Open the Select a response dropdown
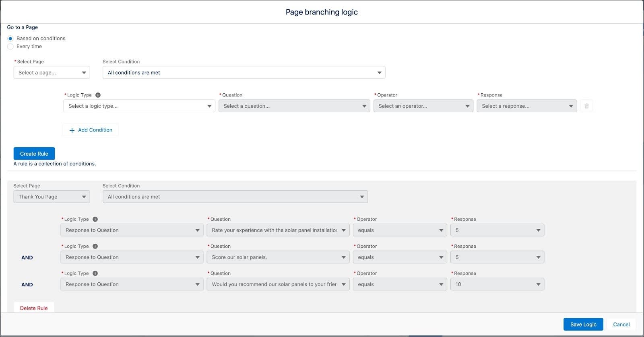 (x=527, y=106)
